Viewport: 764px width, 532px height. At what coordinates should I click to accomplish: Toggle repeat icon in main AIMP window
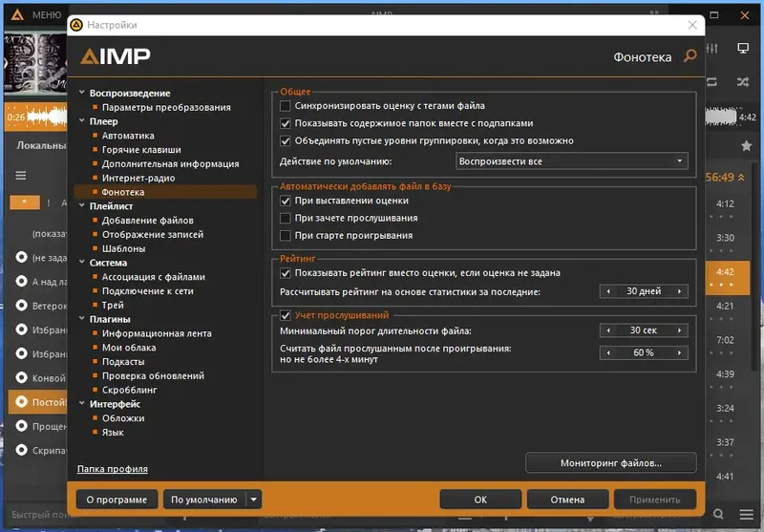[712, 82]
